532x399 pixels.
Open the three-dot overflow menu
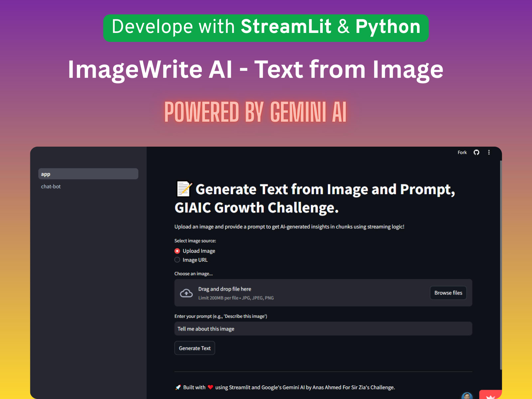tap(489, 152)
